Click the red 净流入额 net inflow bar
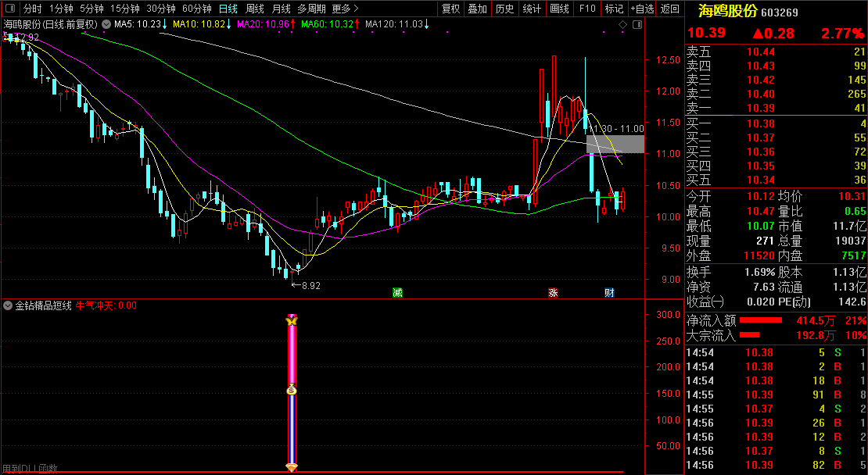868x475 pixels. tap(761, 320)
